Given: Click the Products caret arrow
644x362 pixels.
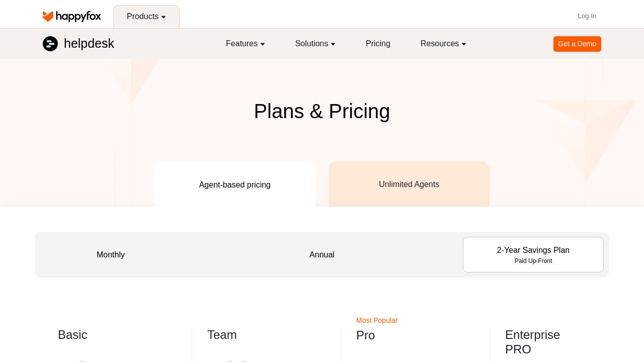Looking at the screenshot, I should click(164, 17).
